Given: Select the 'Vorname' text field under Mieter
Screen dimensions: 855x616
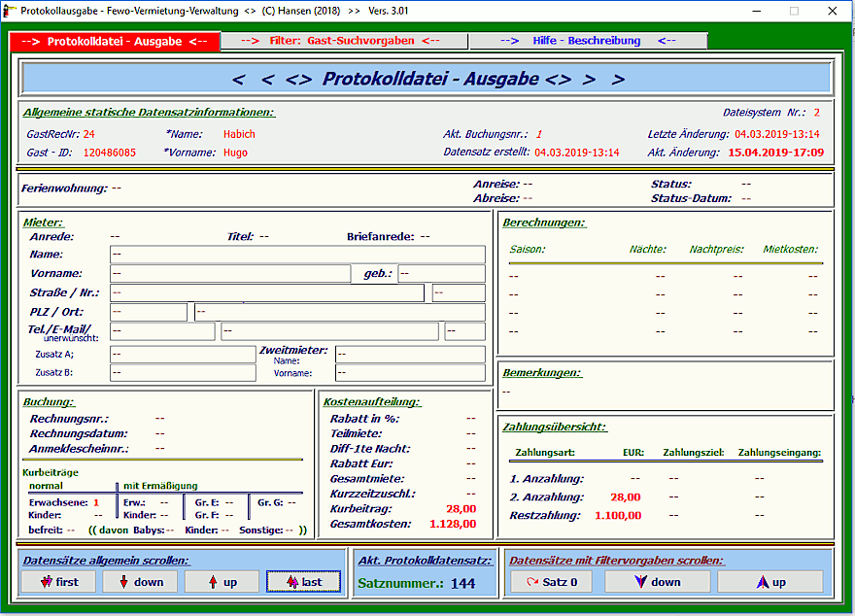Looking at the screenshot, I should tap(229, 274).
